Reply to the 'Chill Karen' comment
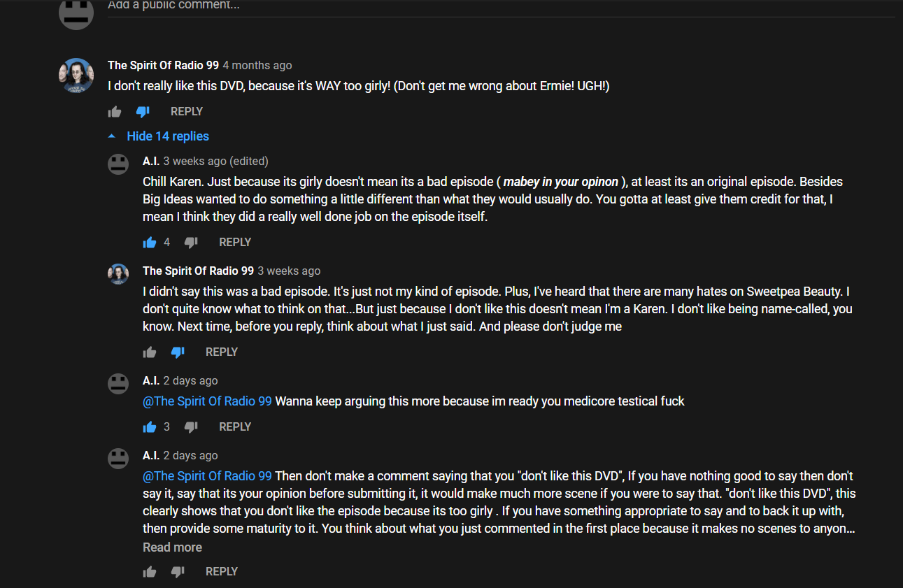This screenshot has width=903, height=588. point(235,242)
